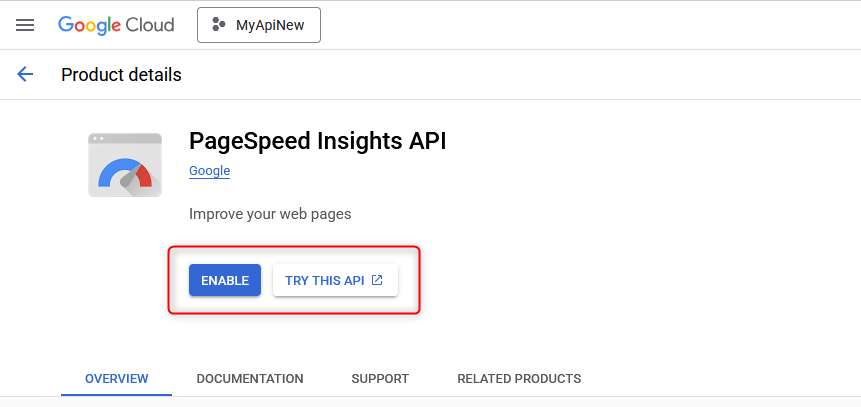This screenshot has width=861, height=407.
Task: Select the OVERVIEW tab
Action: tap(116, 378)
